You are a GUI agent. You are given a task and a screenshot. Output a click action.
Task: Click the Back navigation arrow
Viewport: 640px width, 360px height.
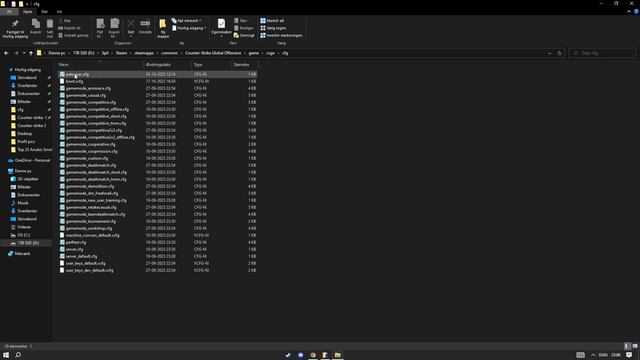[x=6, y=53]
